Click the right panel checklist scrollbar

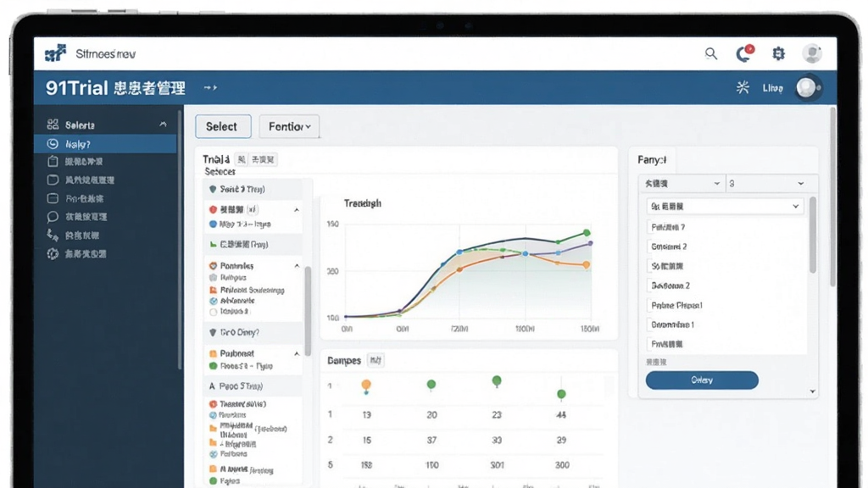point(813,235)
